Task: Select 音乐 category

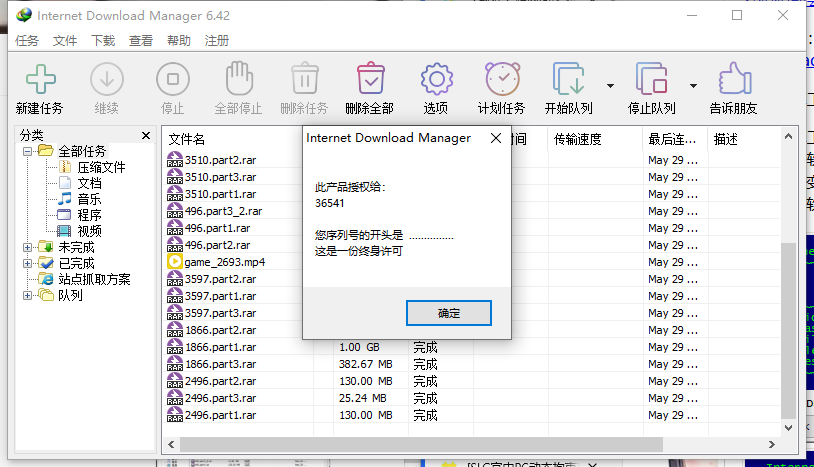Action: coord(89,199)
